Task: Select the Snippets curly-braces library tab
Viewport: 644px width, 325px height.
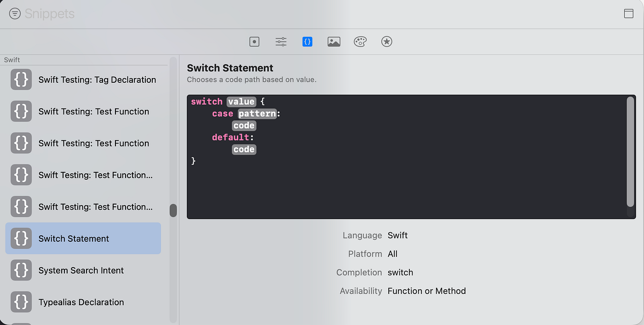Action: [307, 42]
